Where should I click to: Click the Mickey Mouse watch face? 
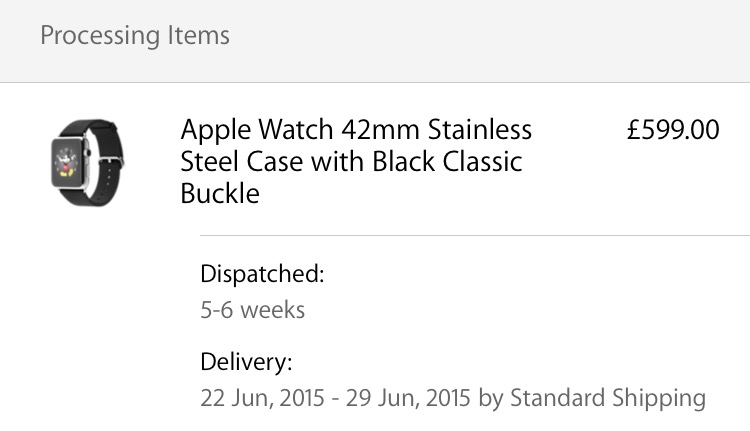(69, 162)
